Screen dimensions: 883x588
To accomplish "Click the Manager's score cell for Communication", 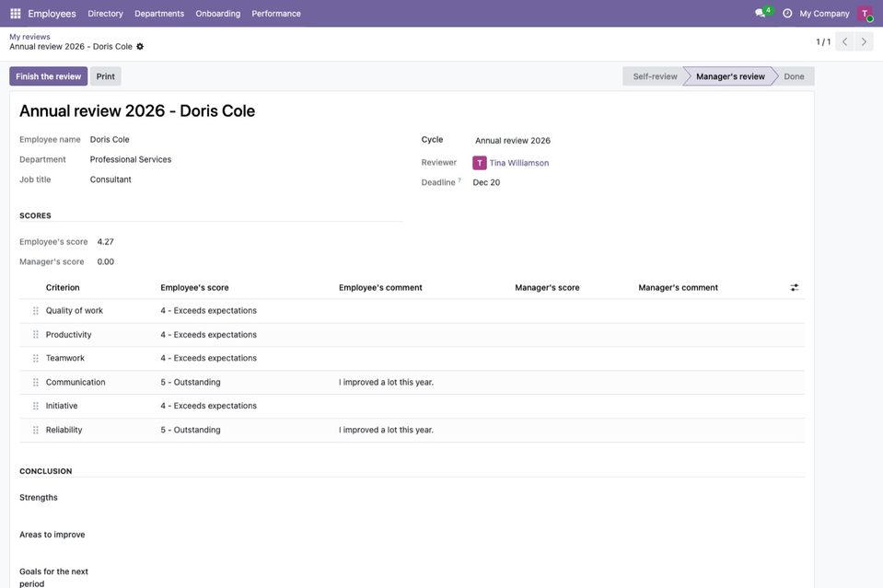I will pyautogui.click(x=574, y=382).
